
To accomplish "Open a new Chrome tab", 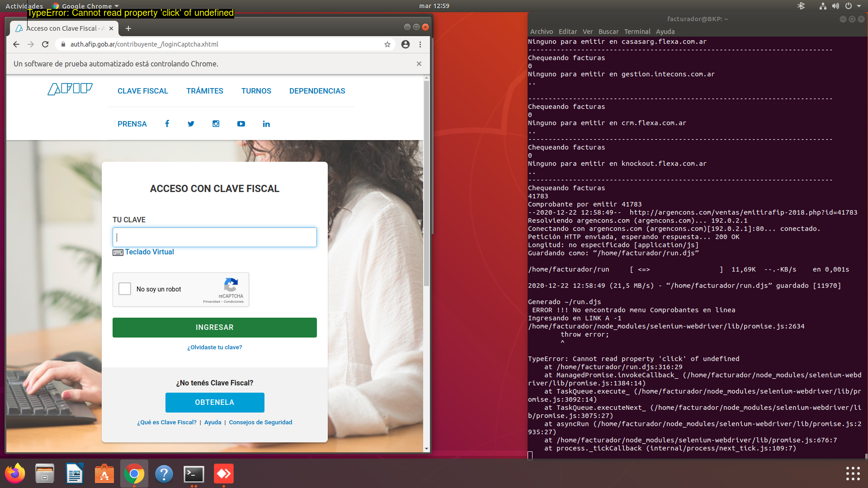I will (128, 28).
